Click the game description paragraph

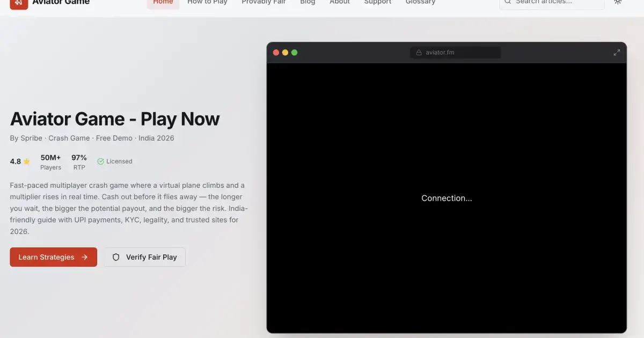[129, 208]
